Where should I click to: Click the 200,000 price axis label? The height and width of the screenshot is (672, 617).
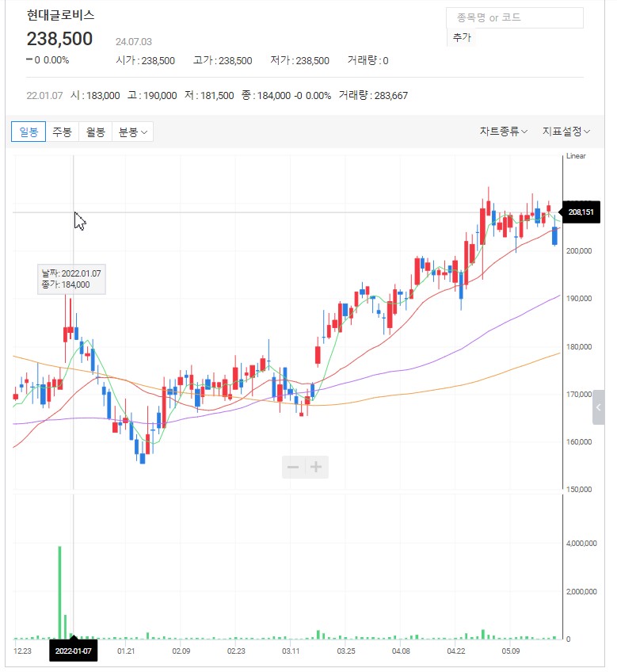coord(579,250)
